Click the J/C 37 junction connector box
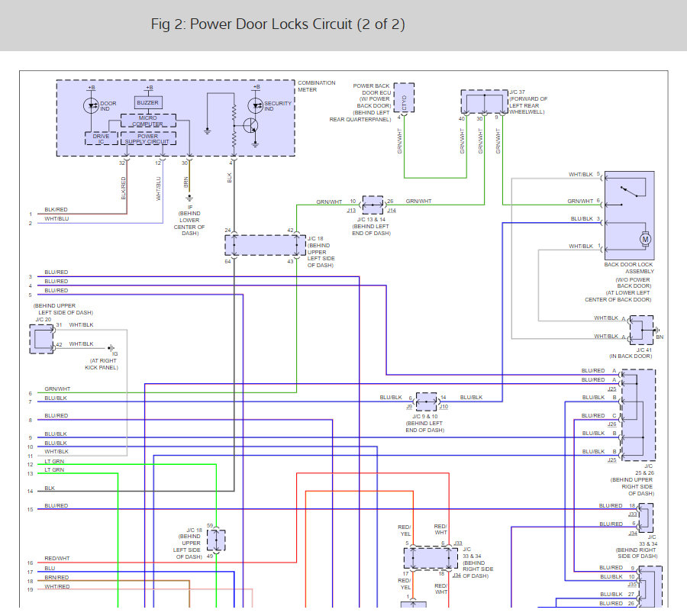Viewport: 687px width, 616px height. (484, 102)
